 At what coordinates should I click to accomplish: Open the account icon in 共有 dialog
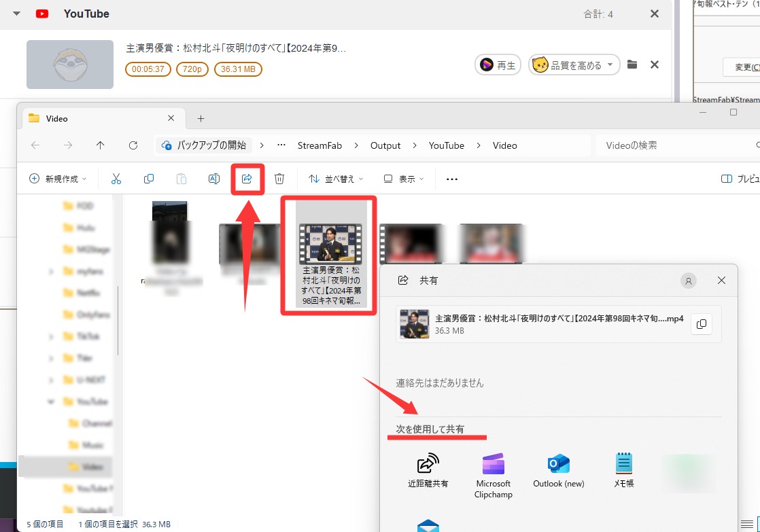click(x=688, y=281)
